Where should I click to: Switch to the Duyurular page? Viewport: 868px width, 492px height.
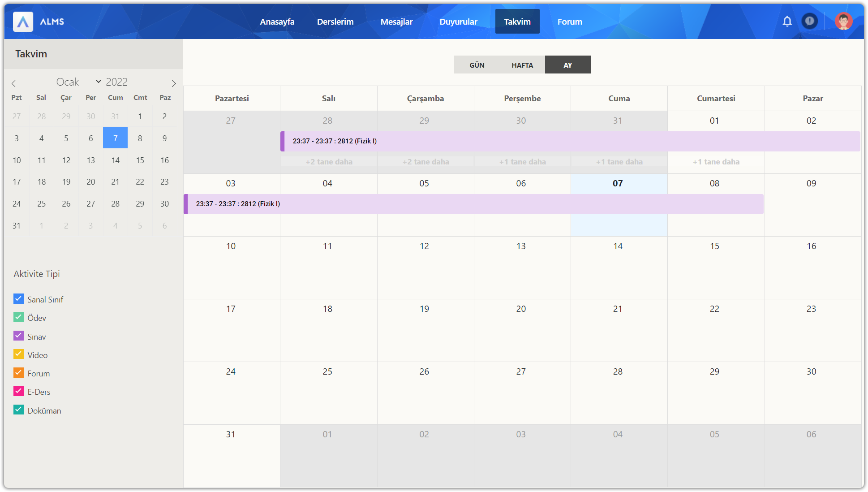pos(458,22)
